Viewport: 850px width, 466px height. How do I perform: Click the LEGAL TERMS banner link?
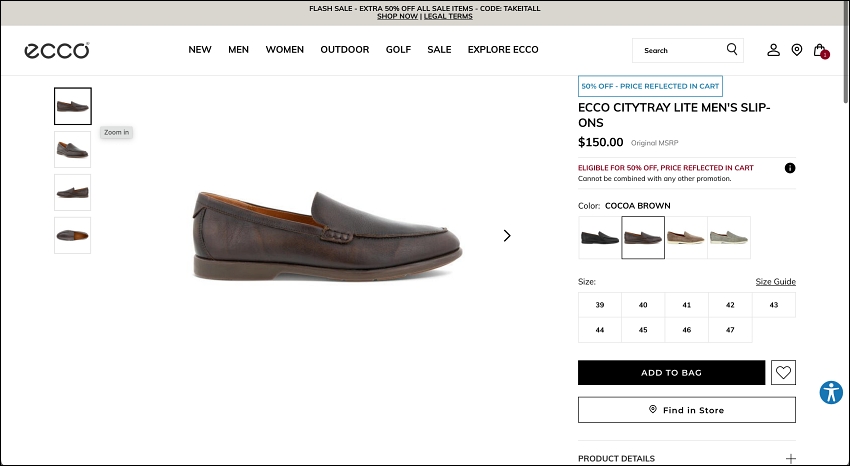click(448, 16)
